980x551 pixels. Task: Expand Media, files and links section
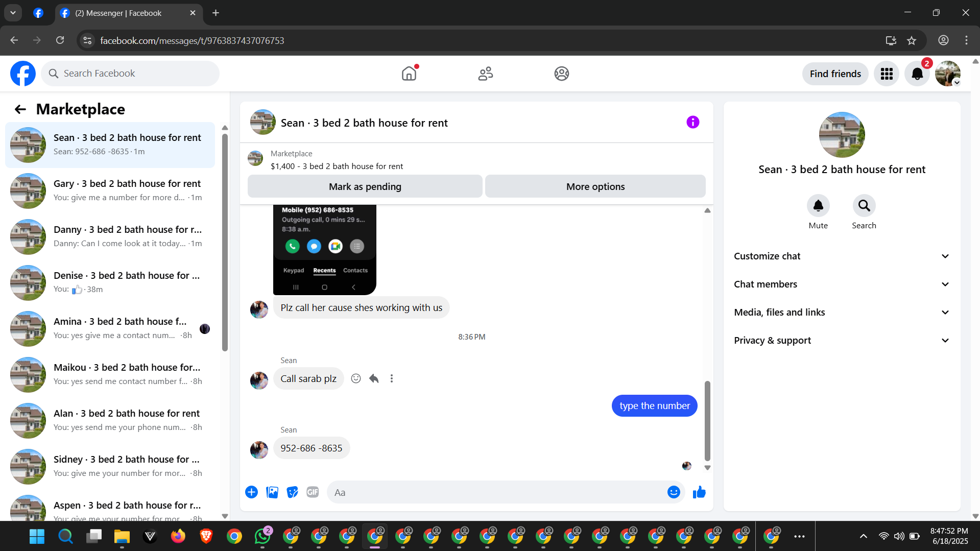842,313
